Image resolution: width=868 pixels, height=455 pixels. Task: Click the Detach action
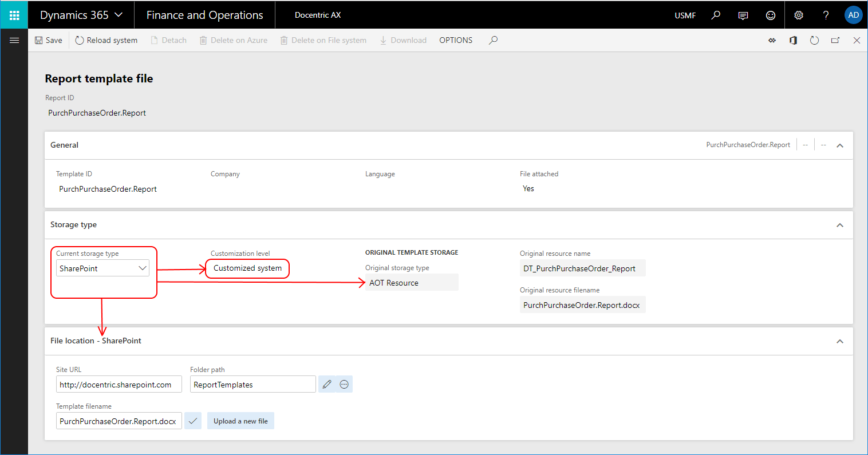(x=169, y=40)
